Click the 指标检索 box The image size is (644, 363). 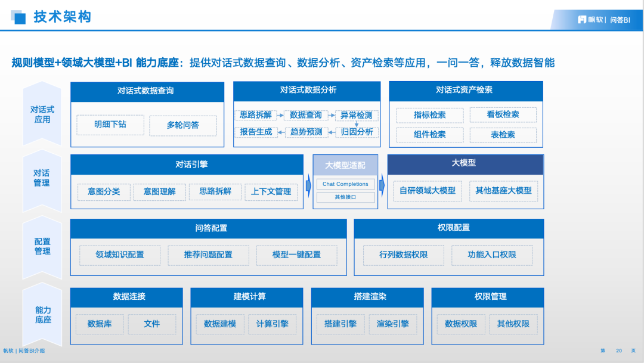[x=429, y=116]
